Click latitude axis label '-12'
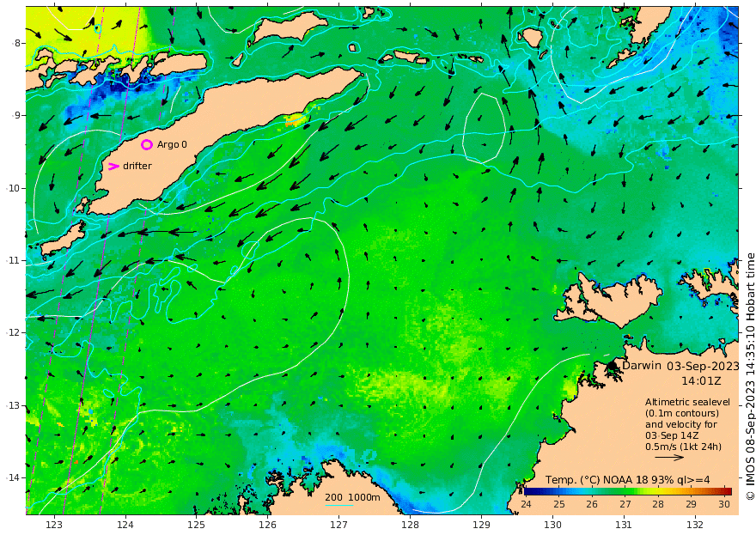The height and width of the screenshot is (541, 756). (15, 333)
